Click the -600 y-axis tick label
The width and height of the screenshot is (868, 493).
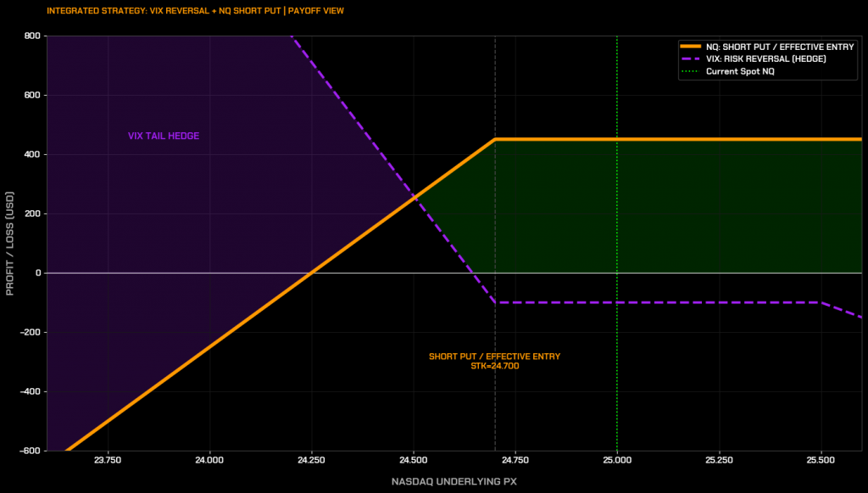pyautogui.click(x=29, y=451)
